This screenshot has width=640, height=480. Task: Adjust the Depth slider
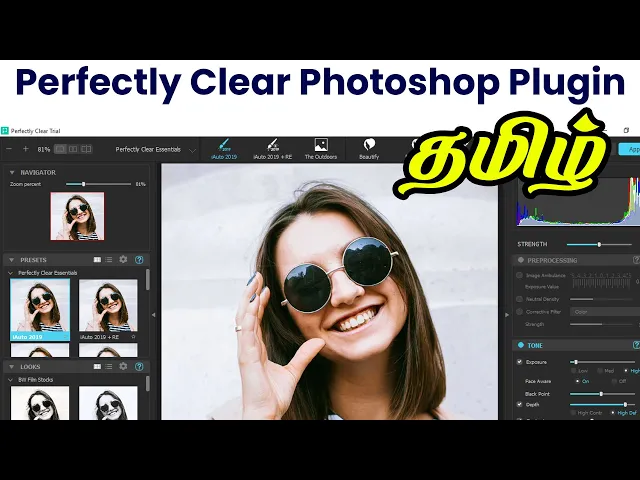[x=602, y=404]
